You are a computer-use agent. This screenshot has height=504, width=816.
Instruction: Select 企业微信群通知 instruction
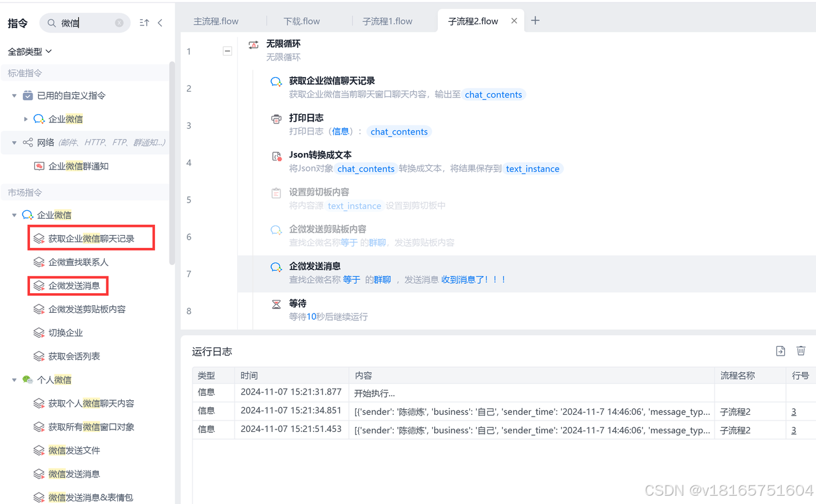point(78,166)
